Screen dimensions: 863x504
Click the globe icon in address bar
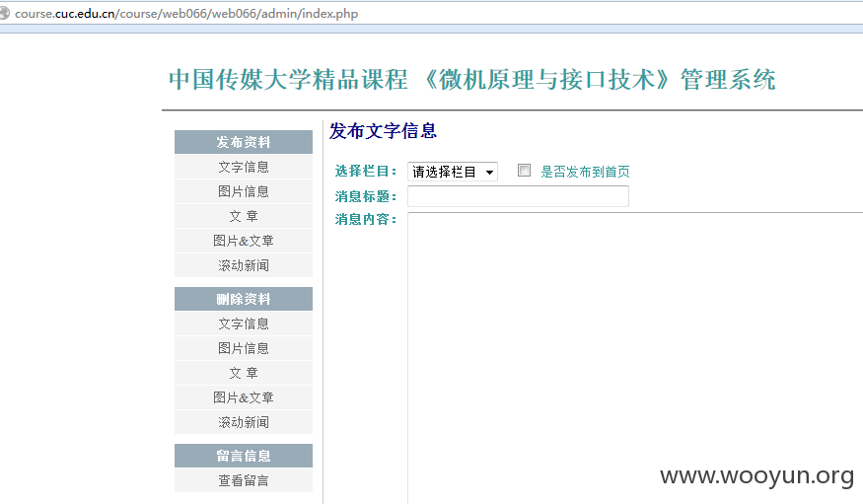pos(4,13)
